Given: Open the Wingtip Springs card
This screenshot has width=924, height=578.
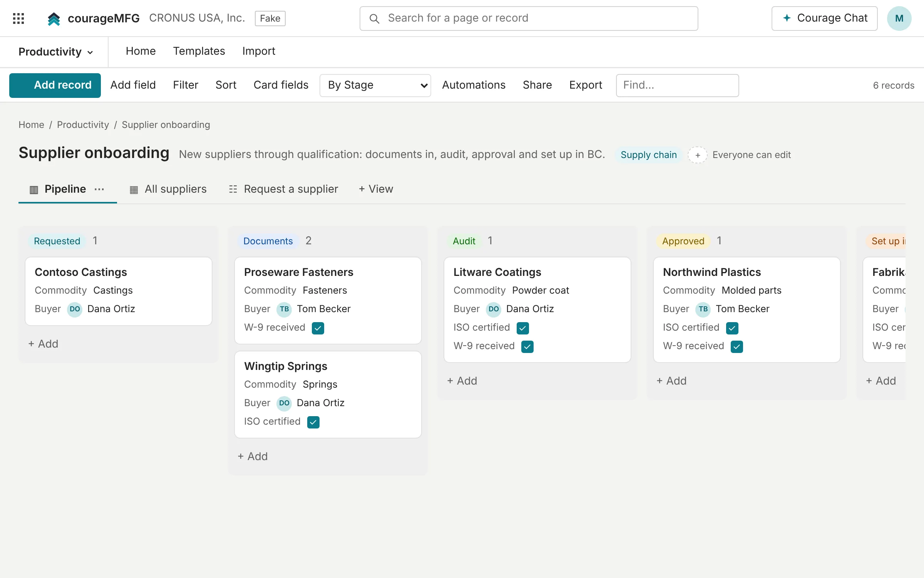Looking at the screenshot, I should tap(328, 395).
